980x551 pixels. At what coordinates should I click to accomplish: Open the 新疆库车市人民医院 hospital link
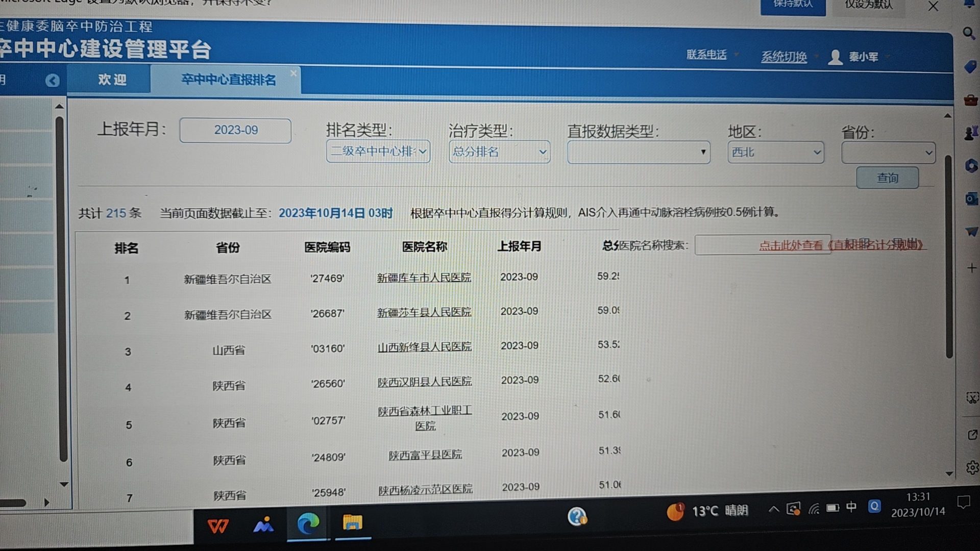coord(424,278)
